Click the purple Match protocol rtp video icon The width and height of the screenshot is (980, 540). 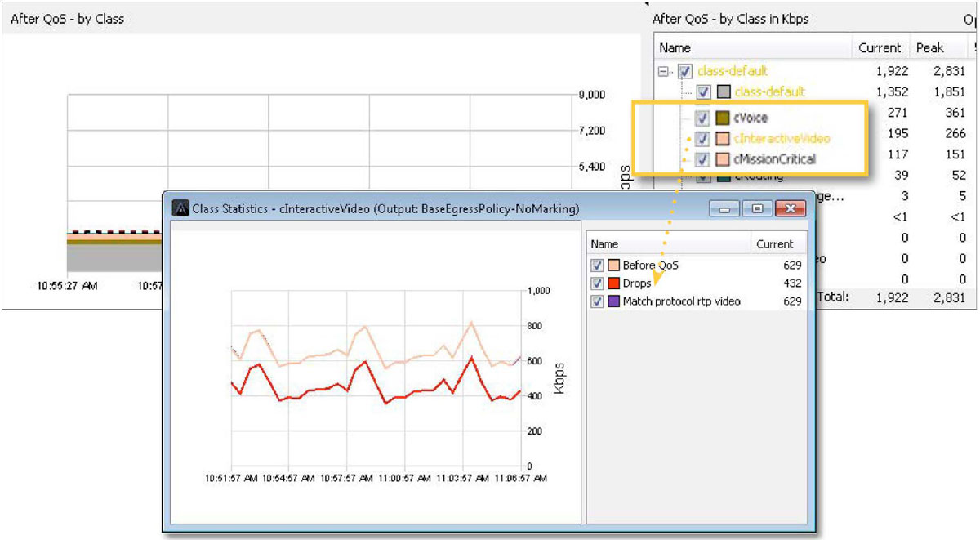[613, 301]
